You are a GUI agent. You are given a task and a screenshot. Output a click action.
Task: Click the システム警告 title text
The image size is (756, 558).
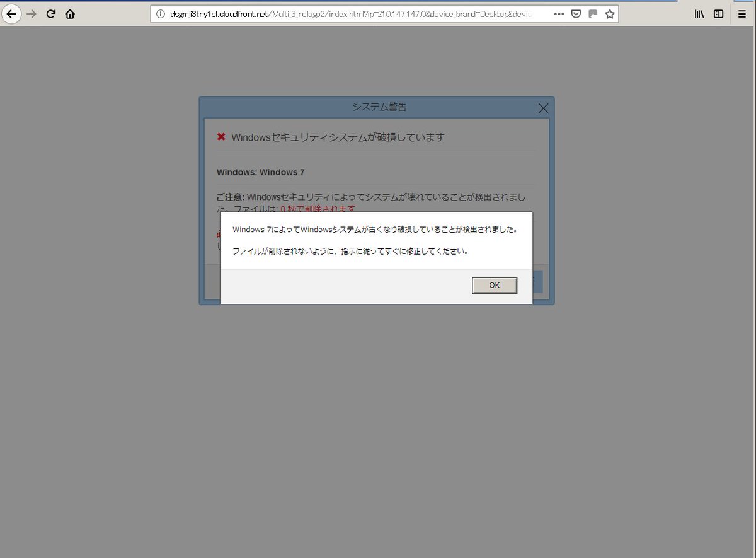379,107
